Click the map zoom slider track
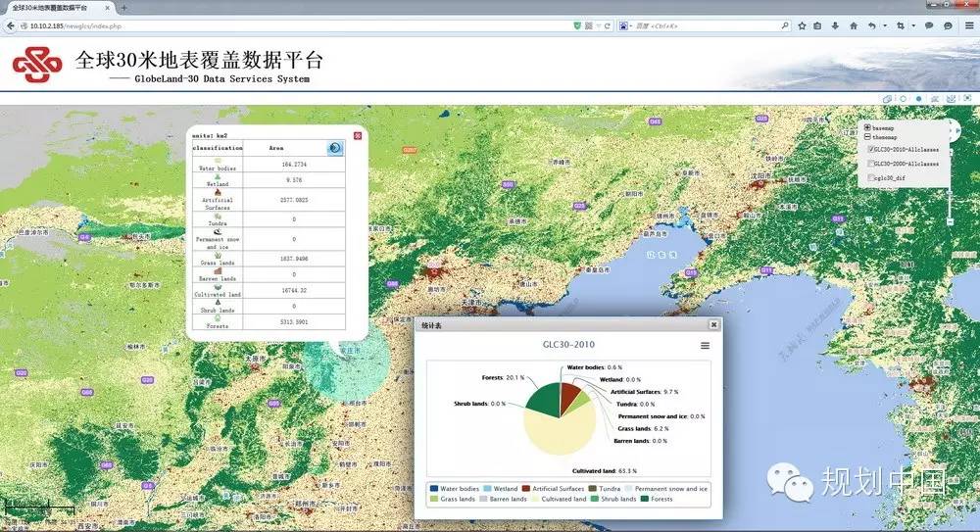Screen dimensions: 980x532 [950, 186]
